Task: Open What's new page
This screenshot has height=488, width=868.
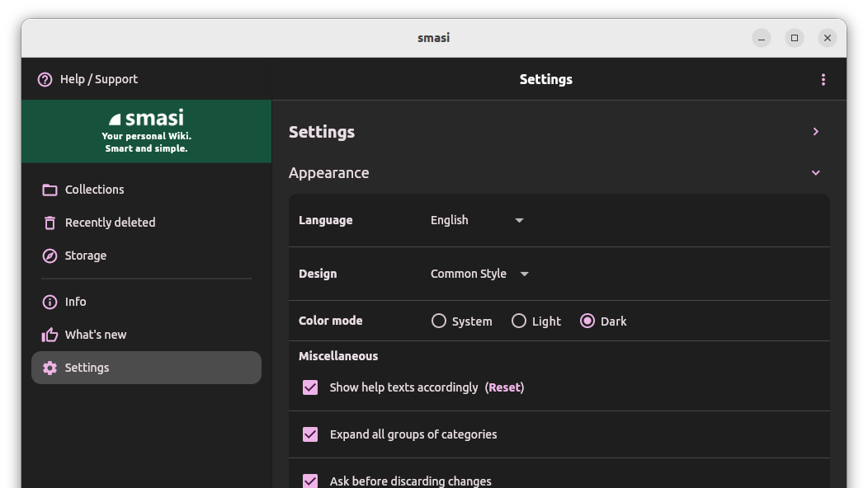Action: [146, 335]
